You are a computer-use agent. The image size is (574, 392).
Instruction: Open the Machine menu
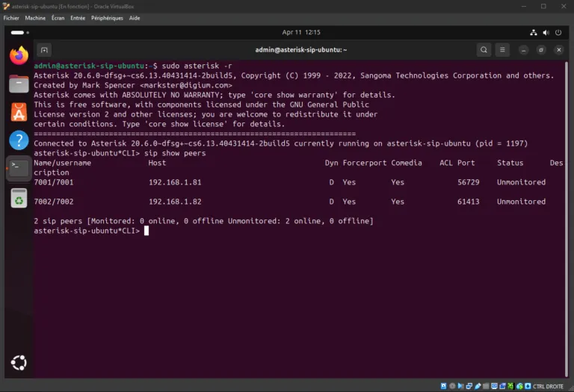click(35, 18)
